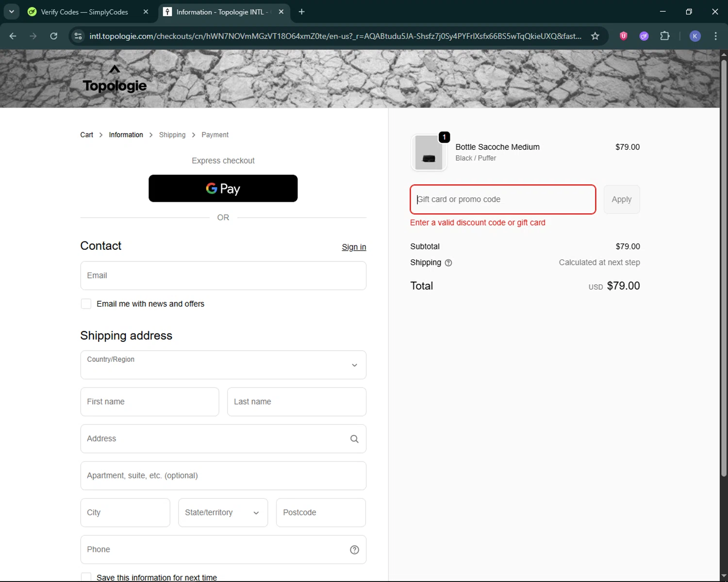Click the Sign in link
This screenshot has height=582, width=728.
[354, 247]
